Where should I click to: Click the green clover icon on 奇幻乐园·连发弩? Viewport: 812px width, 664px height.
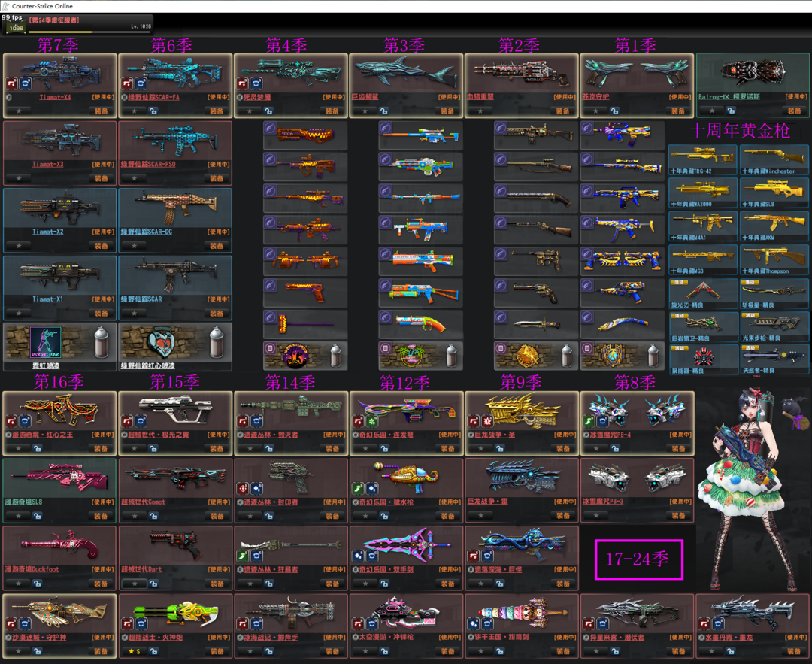372,421
